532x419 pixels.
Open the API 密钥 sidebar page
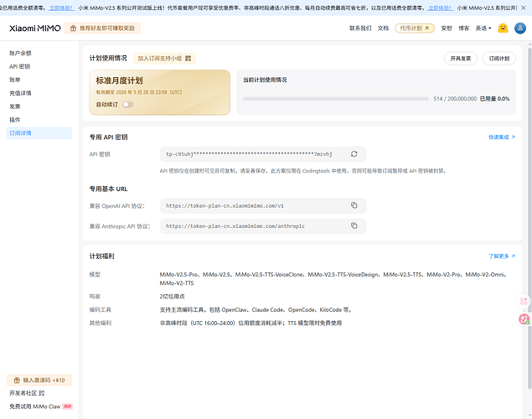tap(19, 66)
